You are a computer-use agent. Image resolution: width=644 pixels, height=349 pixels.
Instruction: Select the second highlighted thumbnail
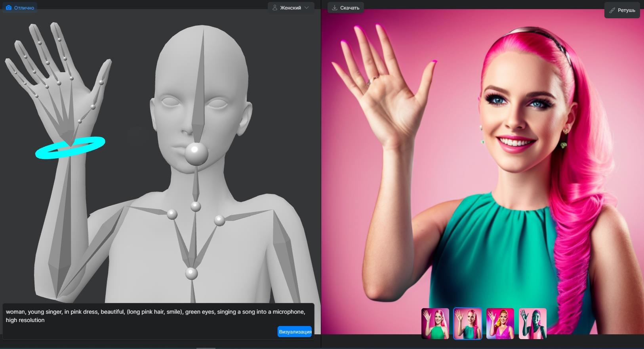pos(467,324)
